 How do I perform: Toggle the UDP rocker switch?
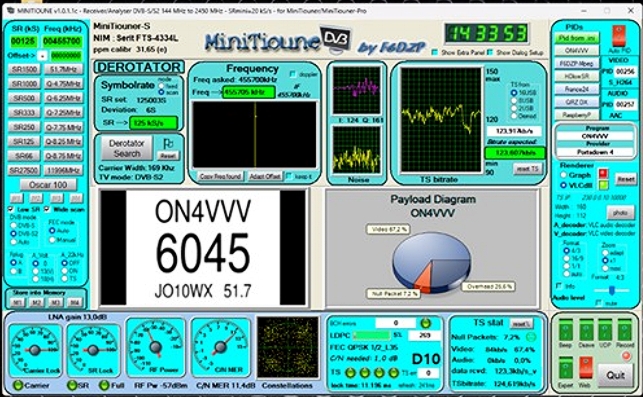tap(605, 329)
